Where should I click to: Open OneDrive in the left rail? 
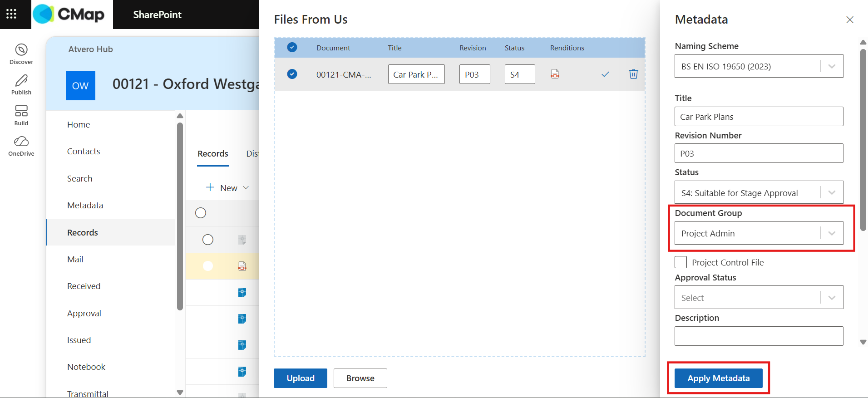pyautogui.click(x=21, y=146)
